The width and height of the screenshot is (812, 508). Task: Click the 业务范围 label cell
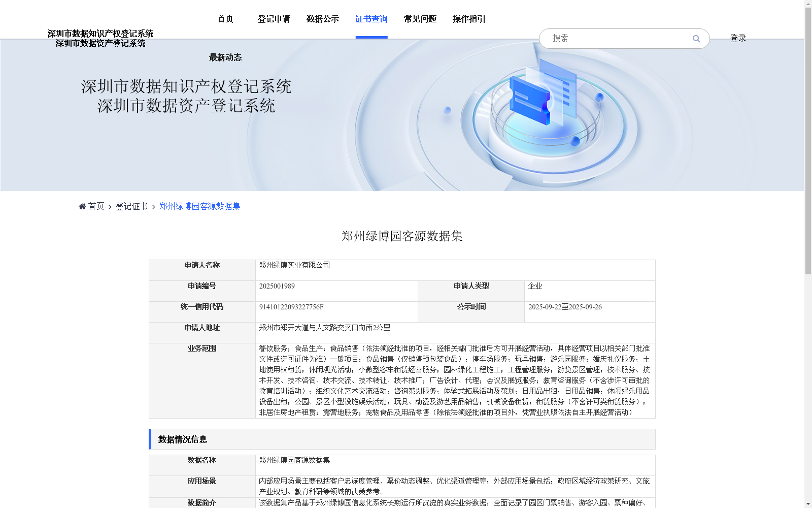click(202, 380)
